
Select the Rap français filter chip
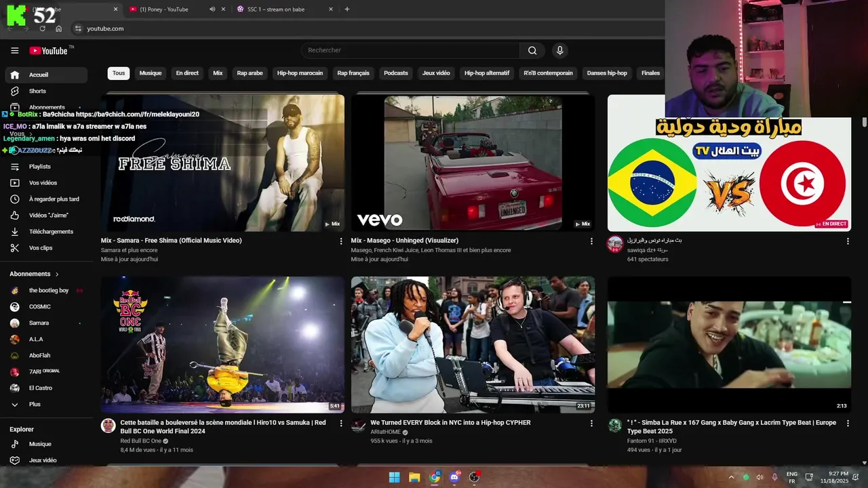coord(353,73)
